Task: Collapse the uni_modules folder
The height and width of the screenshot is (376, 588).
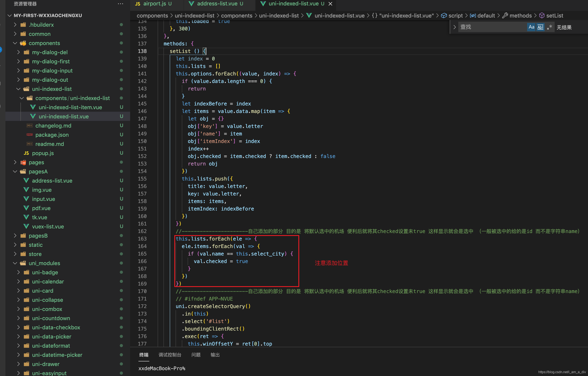Action: (15, 263)
